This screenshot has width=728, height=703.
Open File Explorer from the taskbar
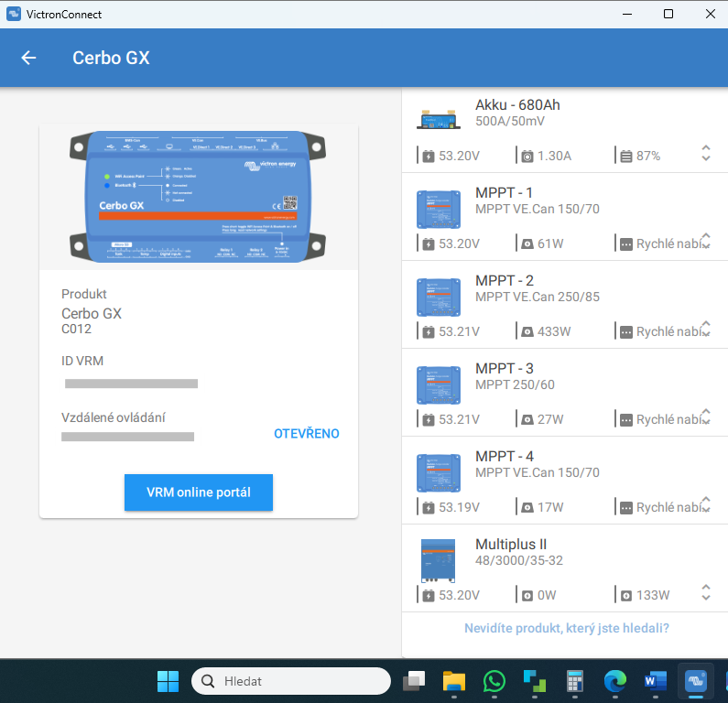coord(454,681)
